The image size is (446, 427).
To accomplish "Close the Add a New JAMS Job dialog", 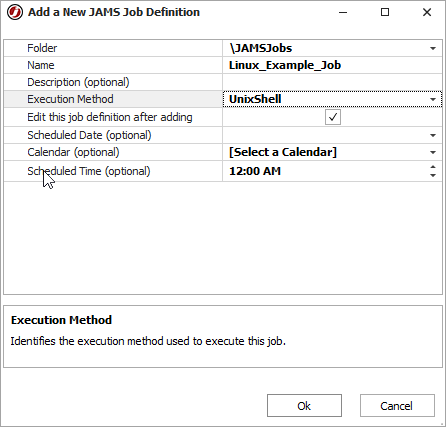I will (427, 12).
